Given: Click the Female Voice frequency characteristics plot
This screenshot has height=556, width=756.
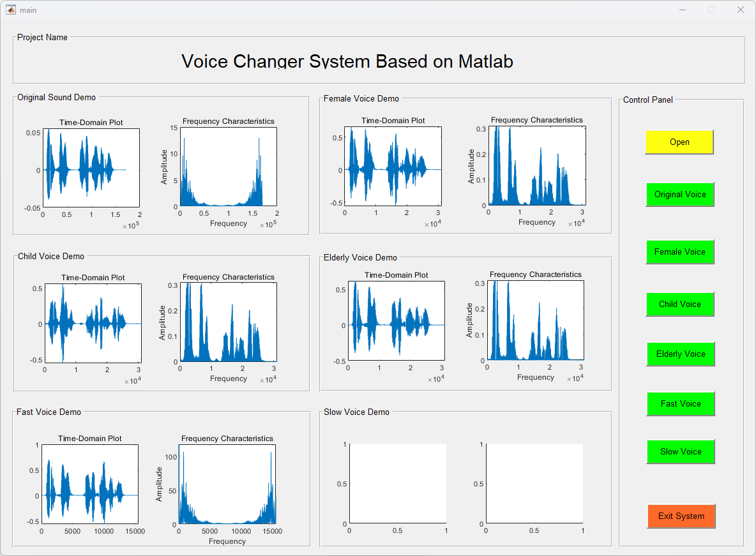Looking at the screenshot, I should [x=537, y=166].
